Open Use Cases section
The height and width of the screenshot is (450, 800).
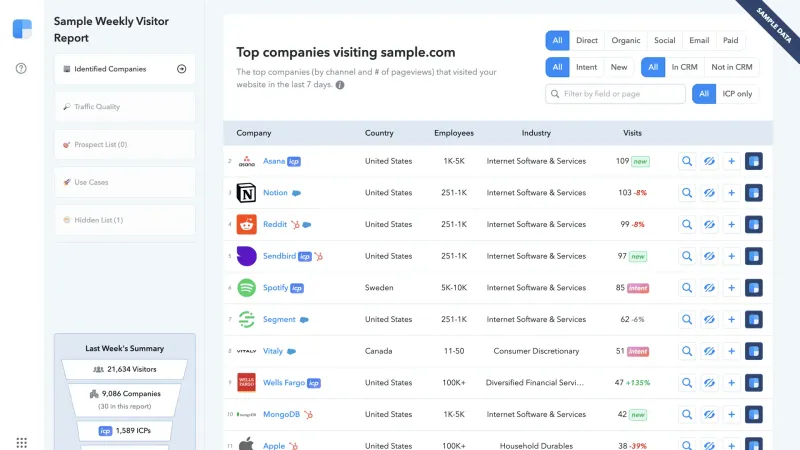[x=124, y=182]
